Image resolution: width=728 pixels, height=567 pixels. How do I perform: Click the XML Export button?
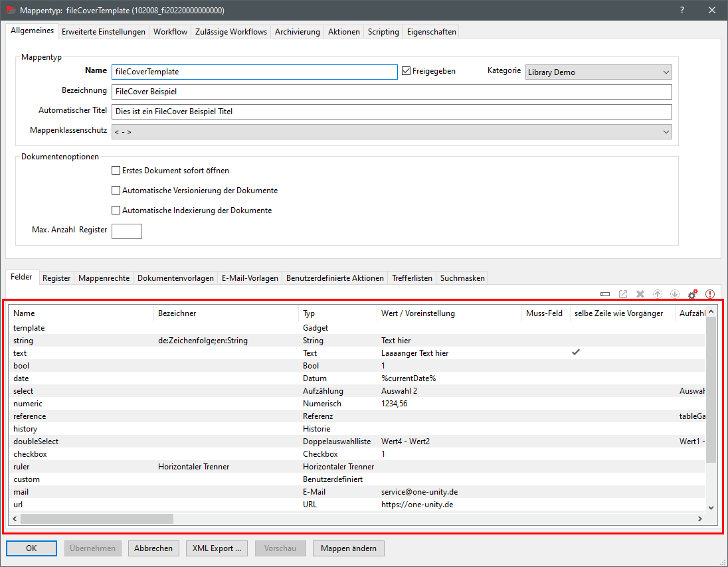click(217, 548)
